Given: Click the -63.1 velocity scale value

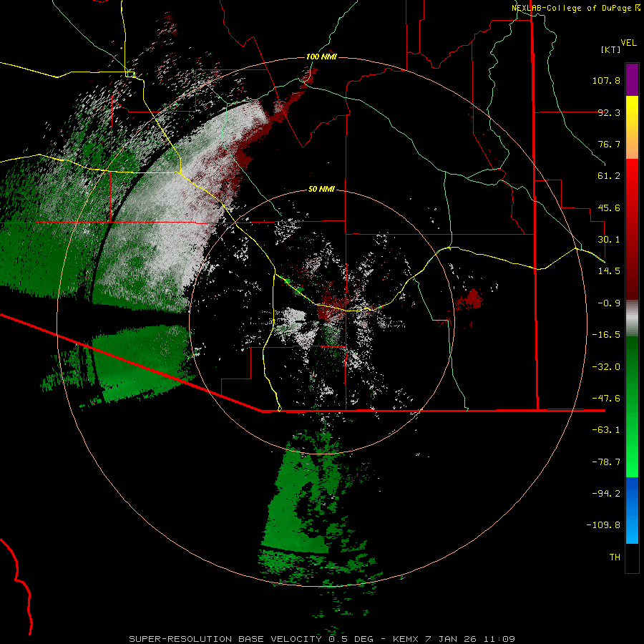Looking at the screenshot, I should (606, 430).
